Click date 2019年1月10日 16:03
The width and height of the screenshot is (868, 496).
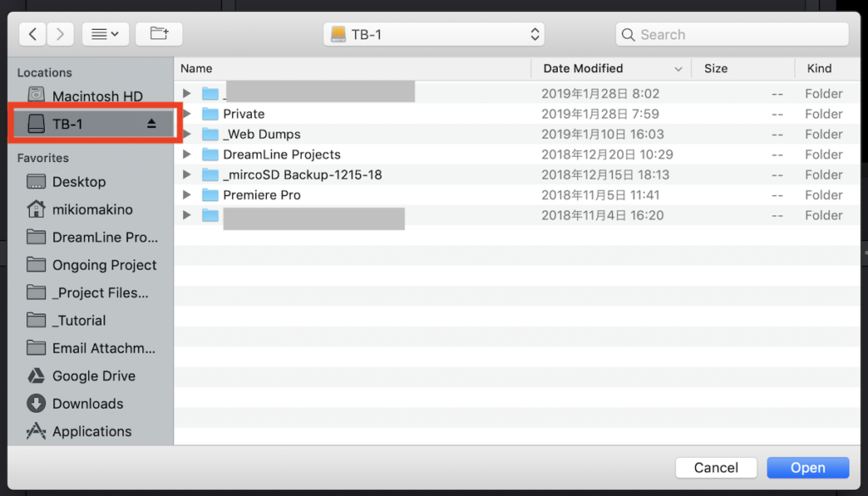(x=603, y=135)
